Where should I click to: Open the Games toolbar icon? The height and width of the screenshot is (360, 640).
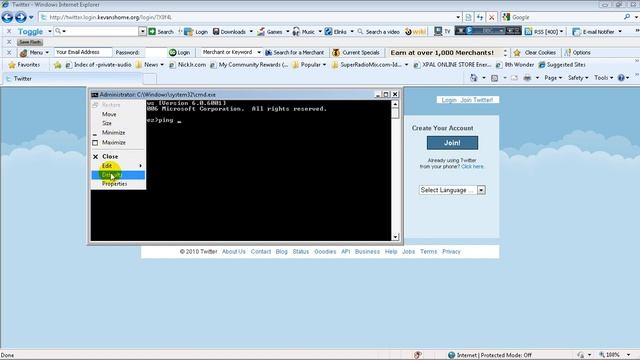click(261, 31)
